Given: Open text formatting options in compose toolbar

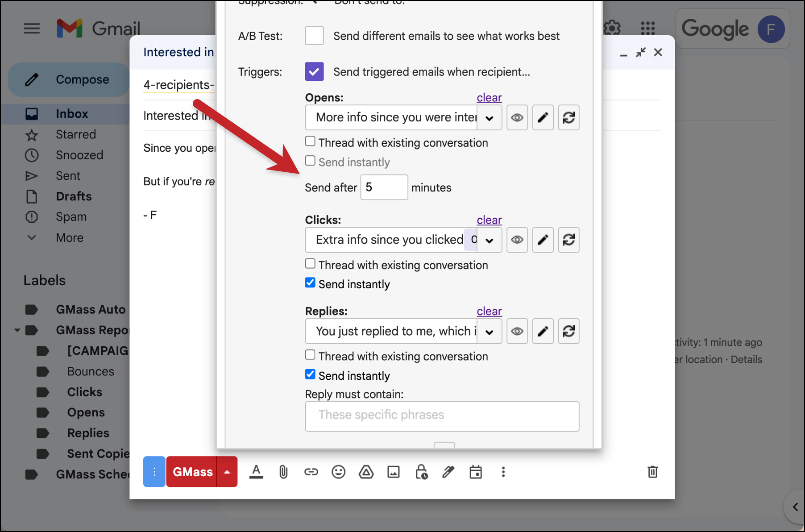Looking at the screenshot, I should point(256,472).
